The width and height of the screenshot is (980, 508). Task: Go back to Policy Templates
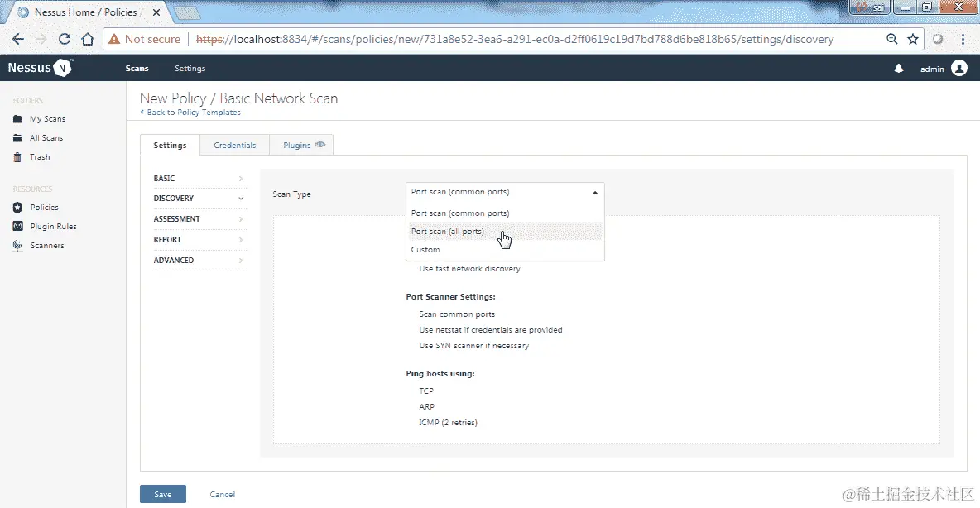coord(190,113)
